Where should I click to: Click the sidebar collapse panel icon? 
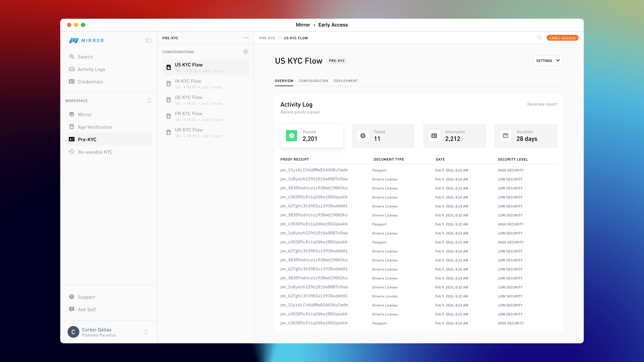tap(149, 40)
